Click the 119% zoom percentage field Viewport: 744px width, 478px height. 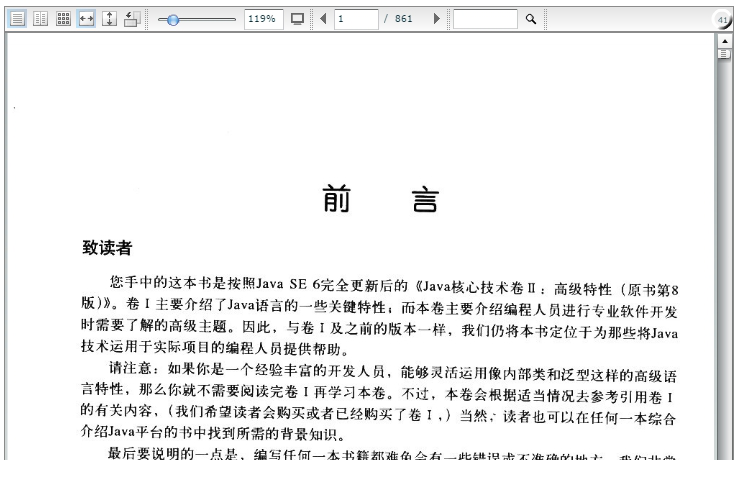(x=264, y=19)
